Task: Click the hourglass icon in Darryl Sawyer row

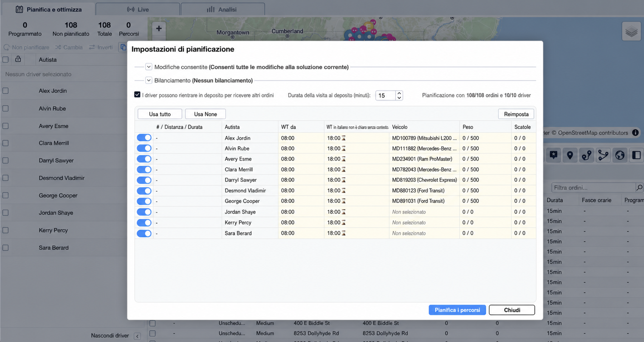Action: coord(344,180)
